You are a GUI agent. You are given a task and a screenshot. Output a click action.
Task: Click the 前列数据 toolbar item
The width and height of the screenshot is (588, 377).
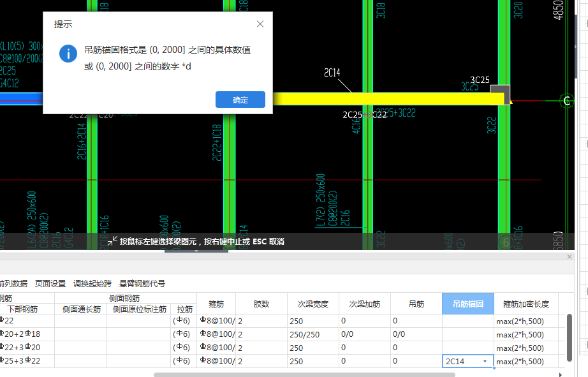tap(13, 284)
